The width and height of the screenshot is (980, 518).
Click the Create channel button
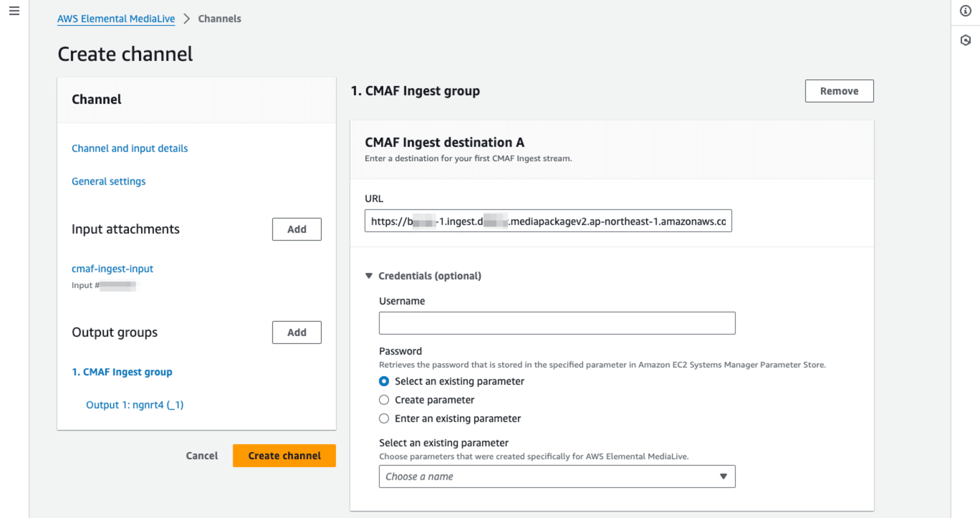pyautogui.click(x=284, y=456)
